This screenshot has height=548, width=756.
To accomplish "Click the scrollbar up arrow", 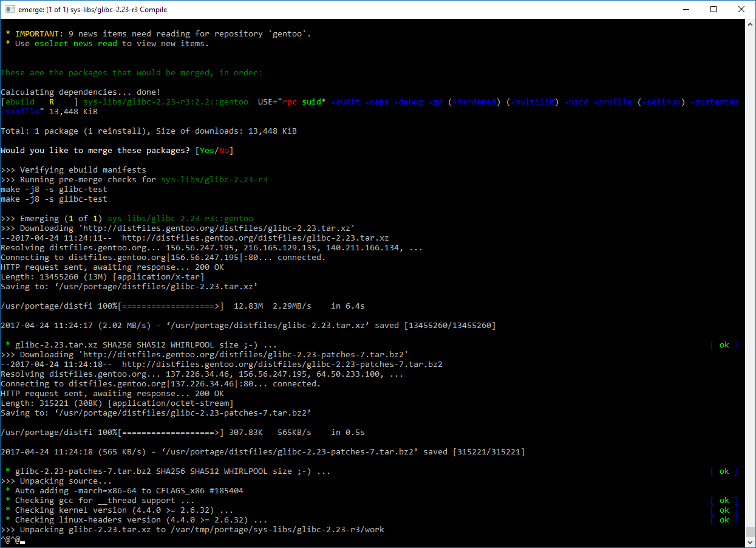I will tap(751, 24).
